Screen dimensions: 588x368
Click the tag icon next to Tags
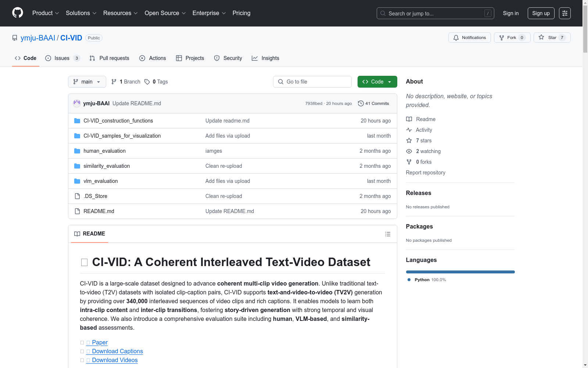(147, 82)
